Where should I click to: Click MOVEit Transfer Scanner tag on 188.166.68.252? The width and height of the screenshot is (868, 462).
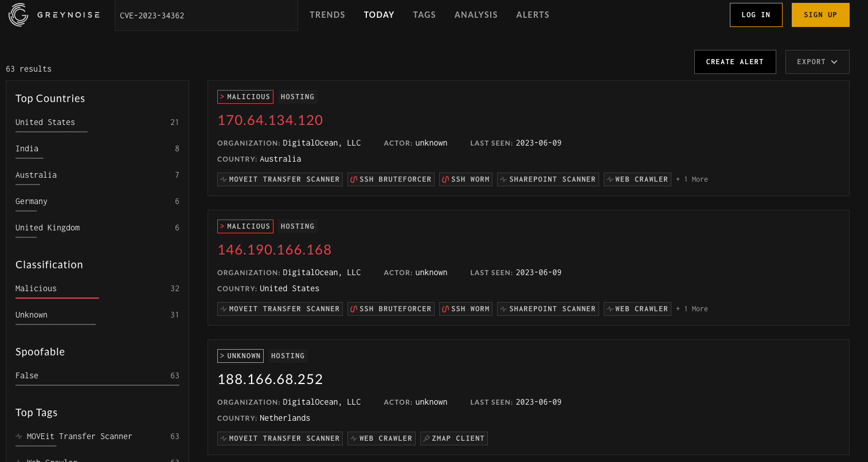280,438
